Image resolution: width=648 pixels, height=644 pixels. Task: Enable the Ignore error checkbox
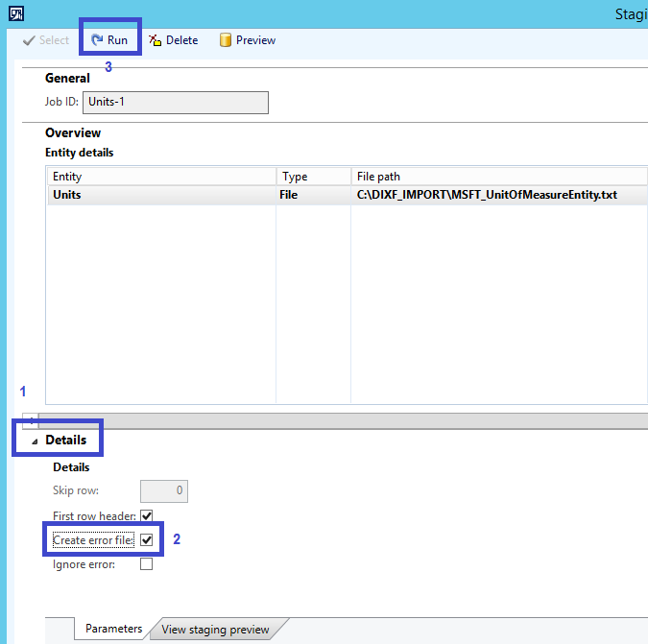(x=147, y=564)
